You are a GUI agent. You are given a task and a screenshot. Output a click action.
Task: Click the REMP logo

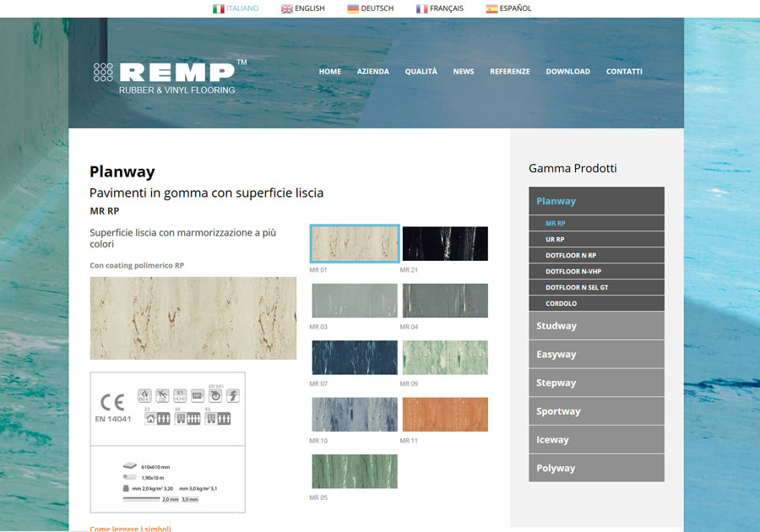click(170, 77)
